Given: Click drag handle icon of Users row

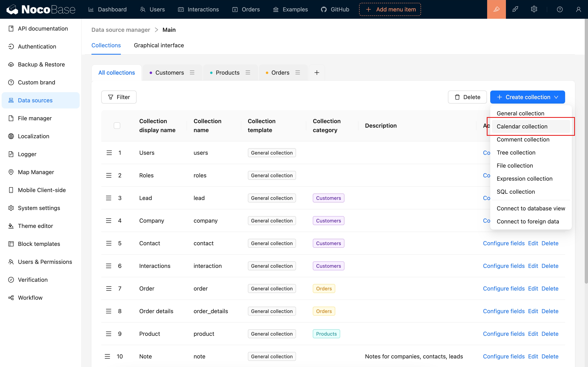Looking at the screenshot, I should coord(109,153).
